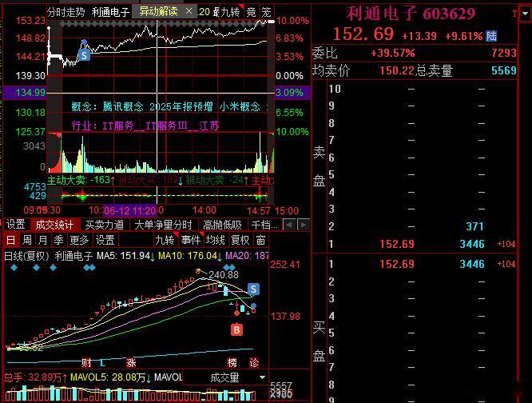
Task: Click sell level 1 price 152.69
Action: point(397,244)
